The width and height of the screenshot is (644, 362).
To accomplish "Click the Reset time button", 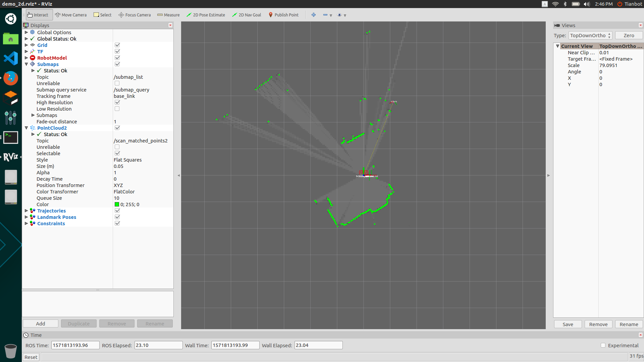I will pos(31,357).
